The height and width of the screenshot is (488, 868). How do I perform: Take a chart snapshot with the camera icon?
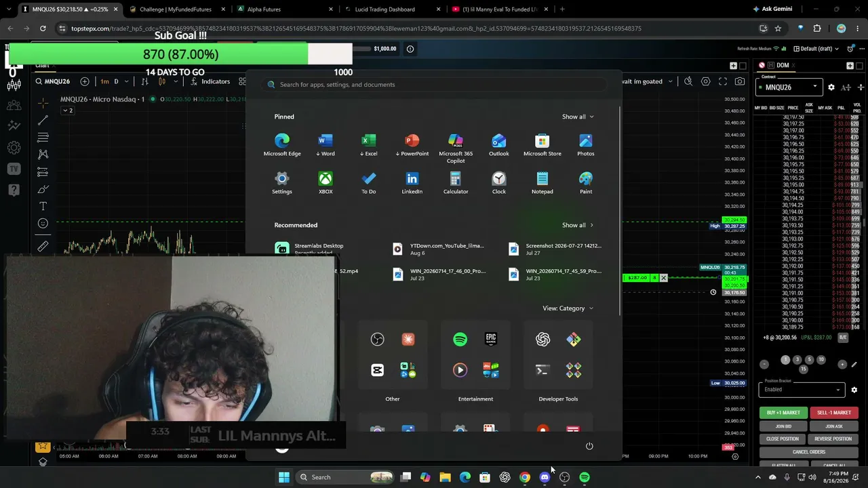(740, 81)
